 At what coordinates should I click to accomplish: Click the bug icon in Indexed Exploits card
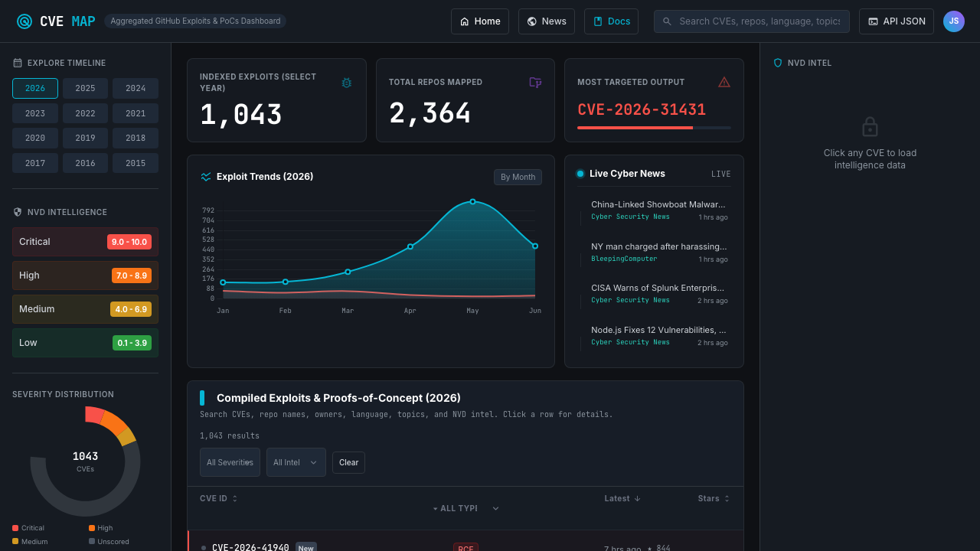coord(346,83)
